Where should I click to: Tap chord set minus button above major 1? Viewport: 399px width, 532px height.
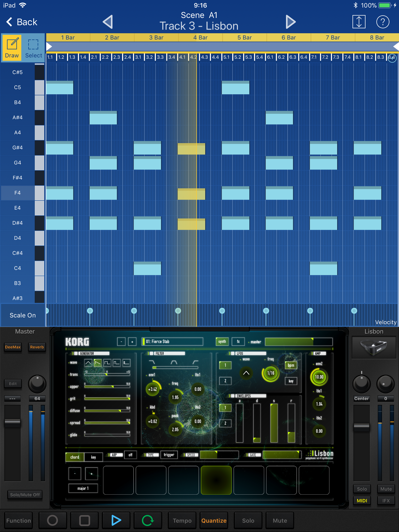tap(75, 474)
